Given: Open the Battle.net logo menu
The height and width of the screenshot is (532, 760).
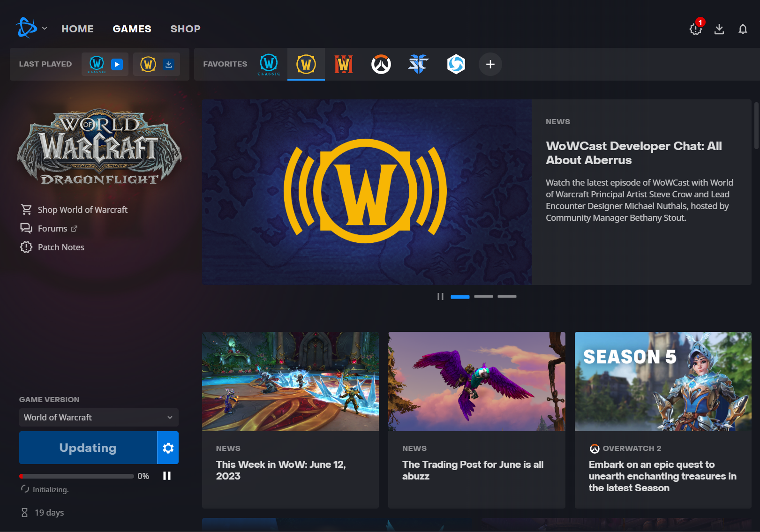Looking at the screenshot, I should 26,28.
